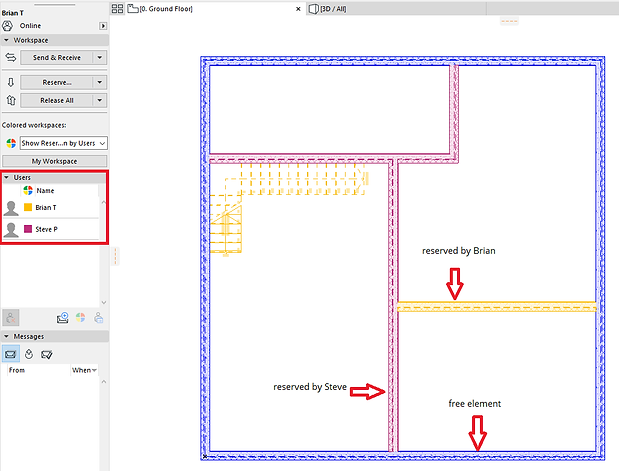Collapse the Workspace section
Viewport: 619px width, 471px height.
[x=6, y=40]
